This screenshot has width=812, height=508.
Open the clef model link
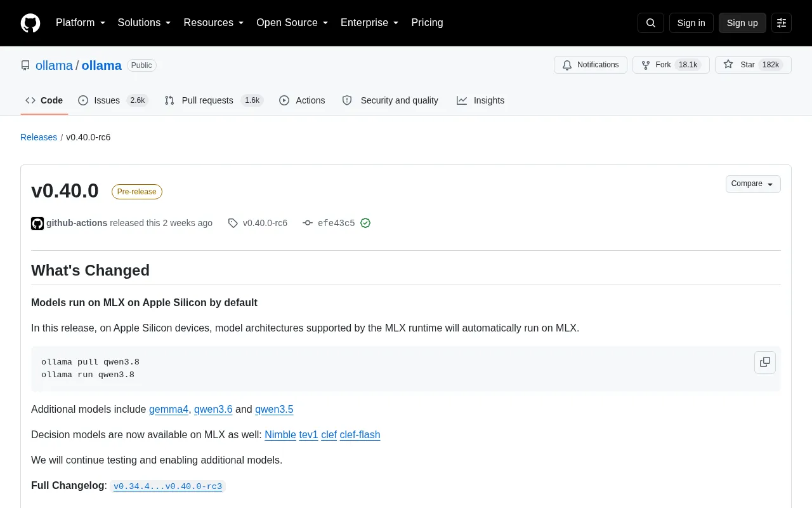coord(329,435)
